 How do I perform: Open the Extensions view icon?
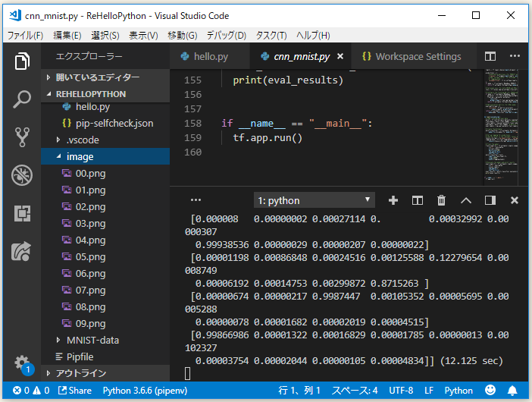(x=22, y=213)
